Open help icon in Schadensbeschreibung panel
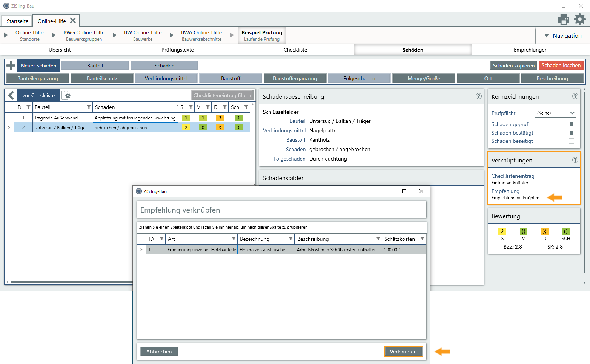Viewport: 590px width, 364px height. (x=478, y=96)
